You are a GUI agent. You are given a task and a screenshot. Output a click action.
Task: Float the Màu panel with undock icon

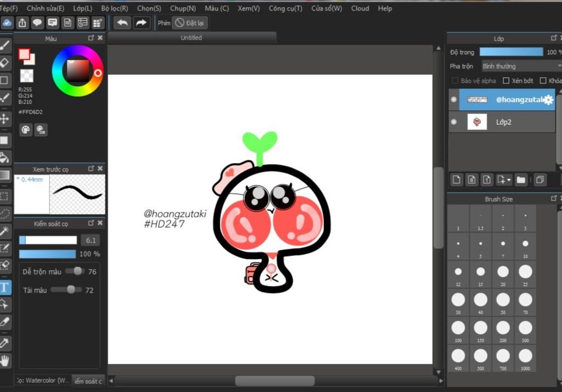click(x=91, y=38)
